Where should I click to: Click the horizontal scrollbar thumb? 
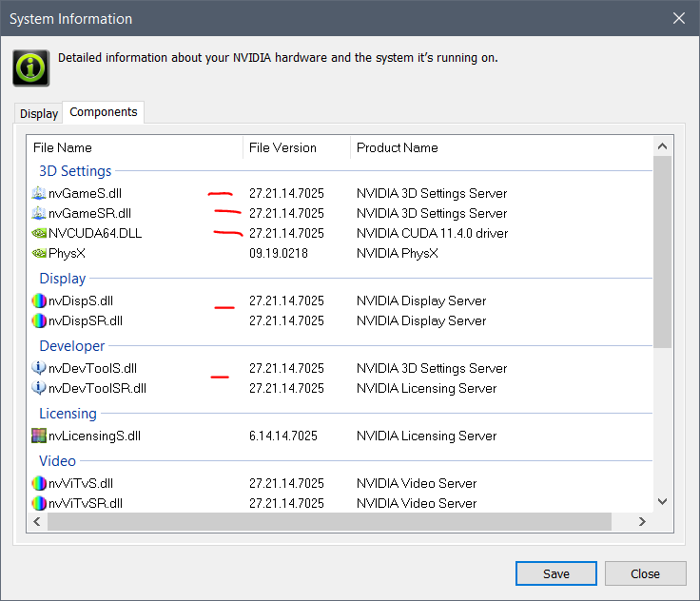329,521
